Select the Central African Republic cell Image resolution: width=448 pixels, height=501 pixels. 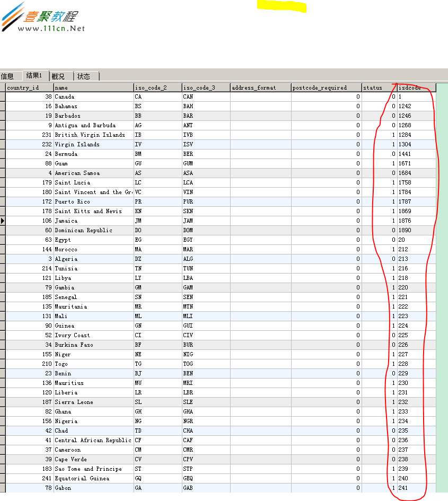pos(94,440)
